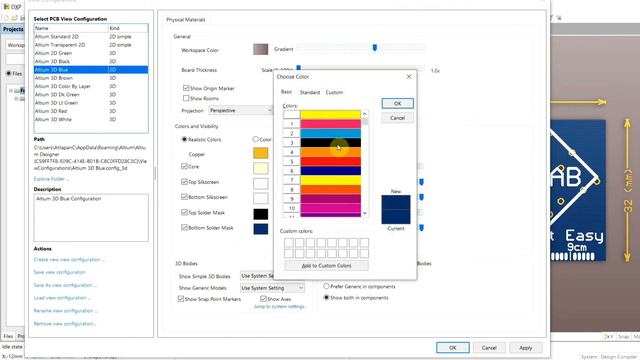This screenshot has width=640, height=360.
Task: Confirm color with the Choose Color OK button
Action: tap(398, 104)
